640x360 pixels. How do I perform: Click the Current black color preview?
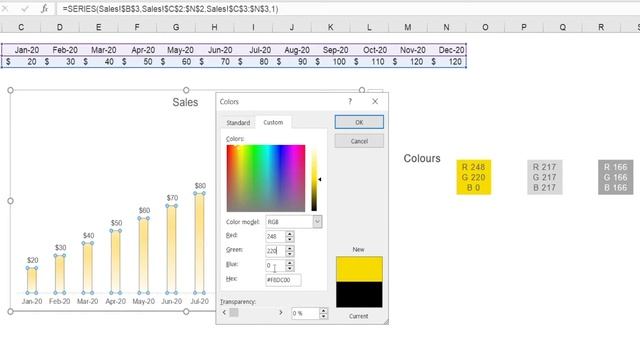[x=359, y=294]
